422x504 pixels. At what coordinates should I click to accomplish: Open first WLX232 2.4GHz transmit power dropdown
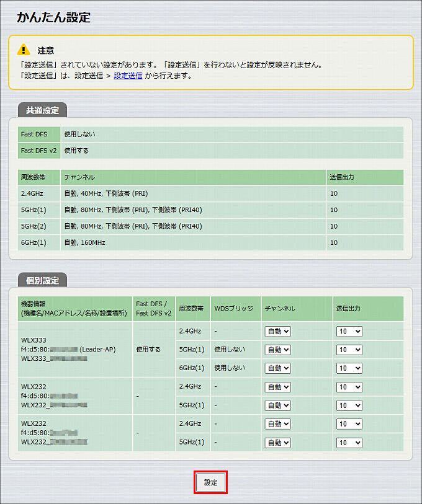349,387
